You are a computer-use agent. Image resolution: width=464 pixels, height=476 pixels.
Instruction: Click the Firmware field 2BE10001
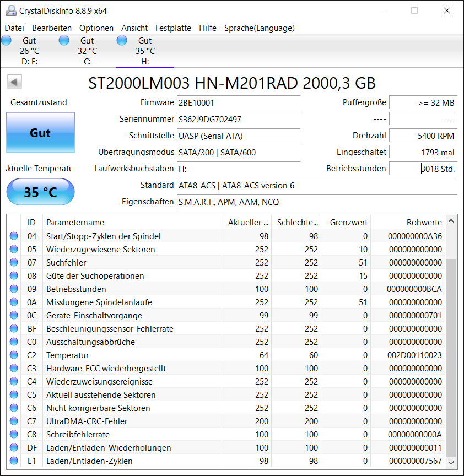click(x=239, y=103)
